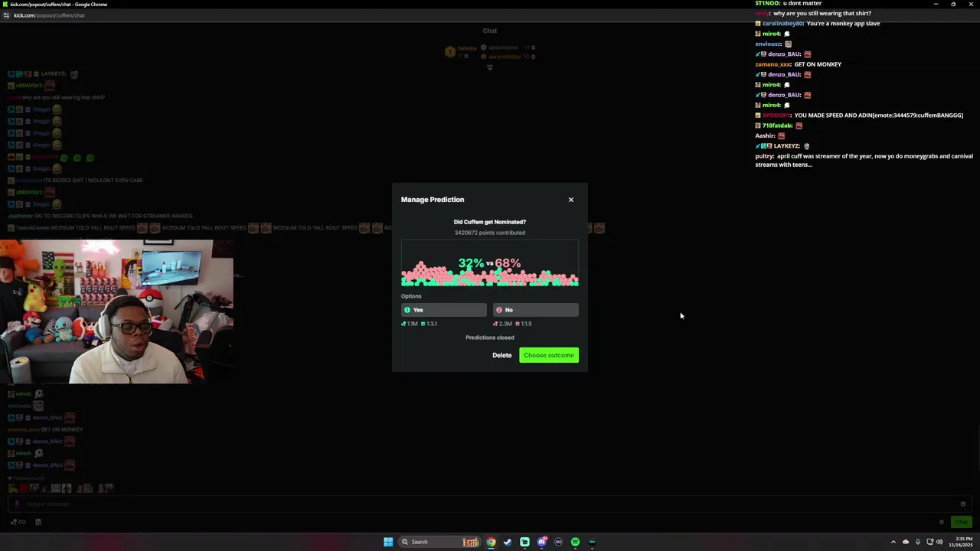Open Steam from the taskbar
The image size is (980, 551).
pyautogui.click(x=508, y=542)
